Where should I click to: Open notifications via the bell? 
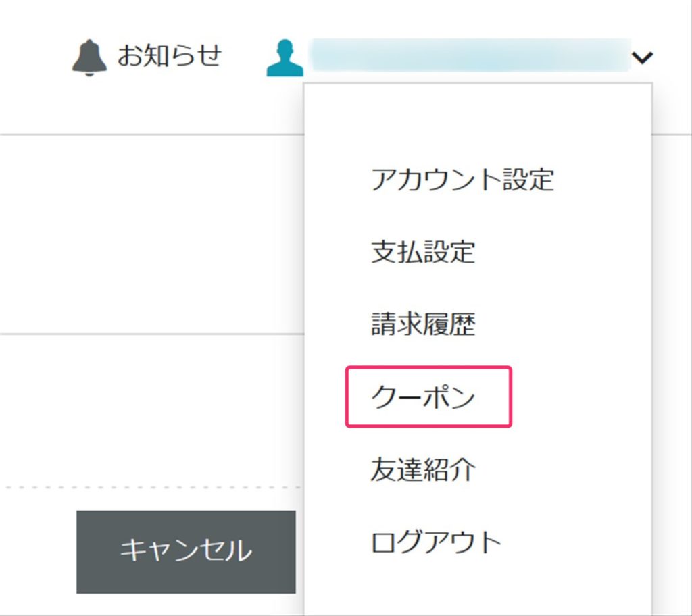point(89,57)
